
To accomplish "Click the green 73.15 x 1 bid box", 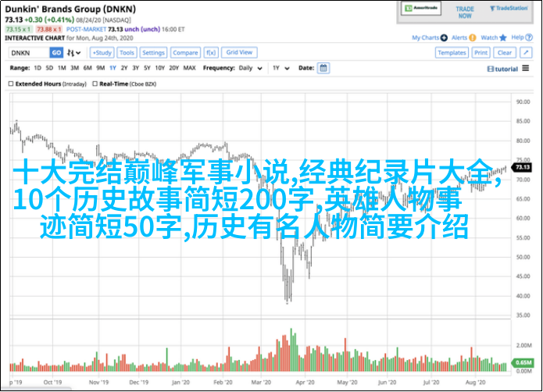I will [18, 30].
